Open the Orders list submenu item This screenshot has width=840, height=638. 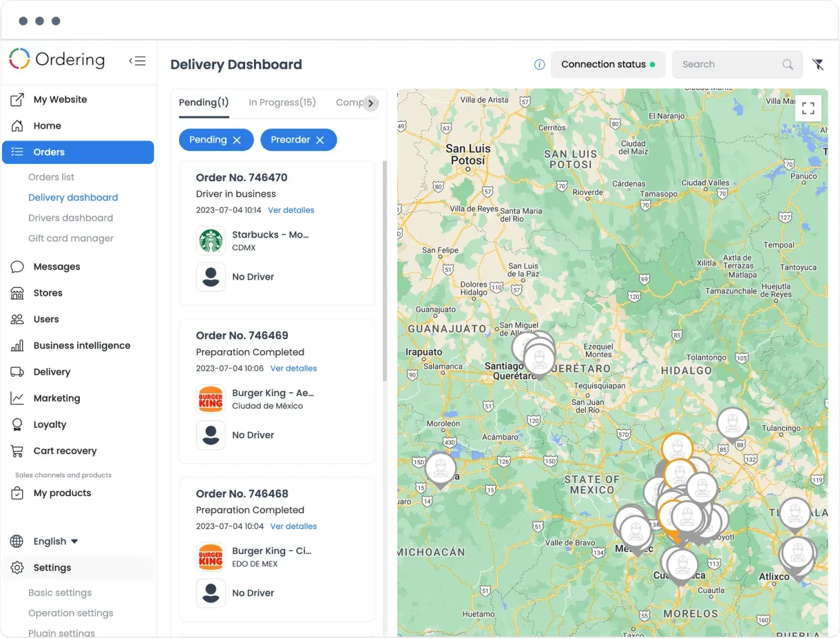pos(51,177)
